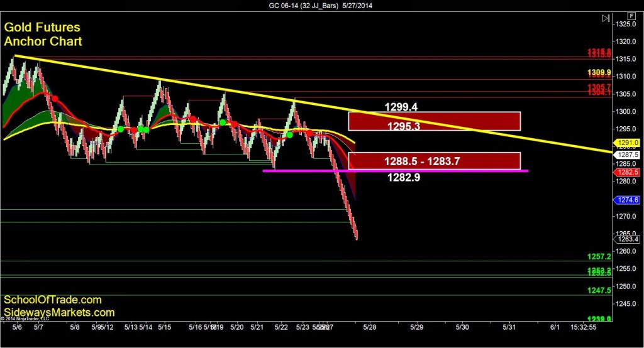
Task: Click the 1260.0 price axis label
Action: (x=626, y=251)
